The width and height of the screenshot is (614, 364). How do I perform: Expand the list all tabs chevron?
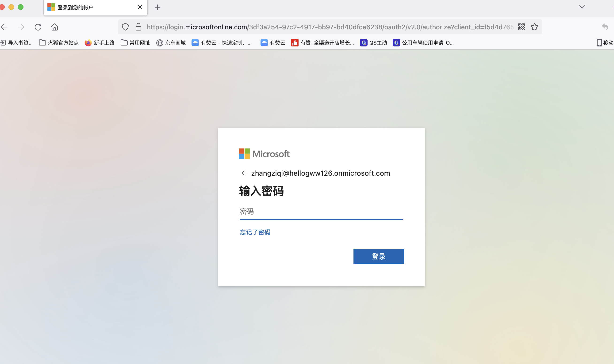[x=582, y=7]
